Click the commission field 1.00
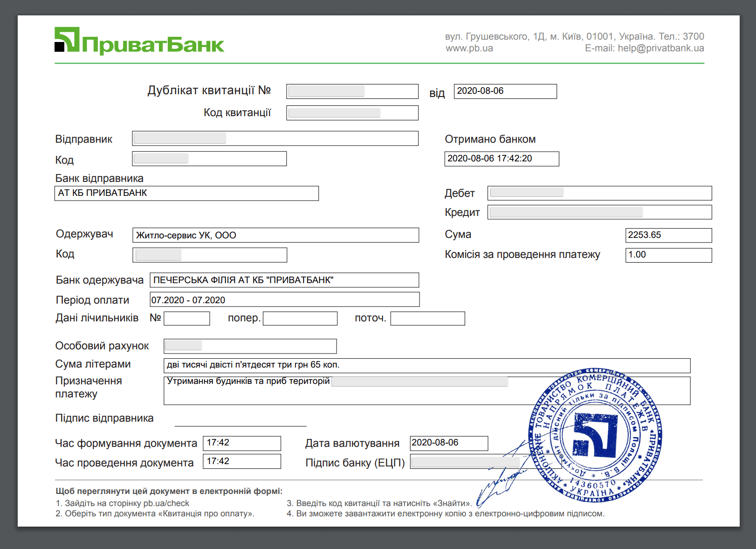 pyautogui.click(x=668, y=255)
